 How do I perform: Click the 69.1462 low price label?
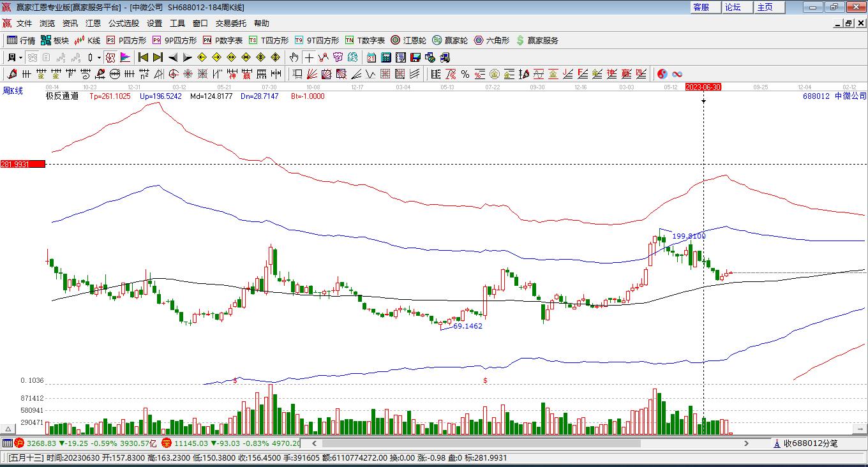pyautogui.click(x=468, y=326)
